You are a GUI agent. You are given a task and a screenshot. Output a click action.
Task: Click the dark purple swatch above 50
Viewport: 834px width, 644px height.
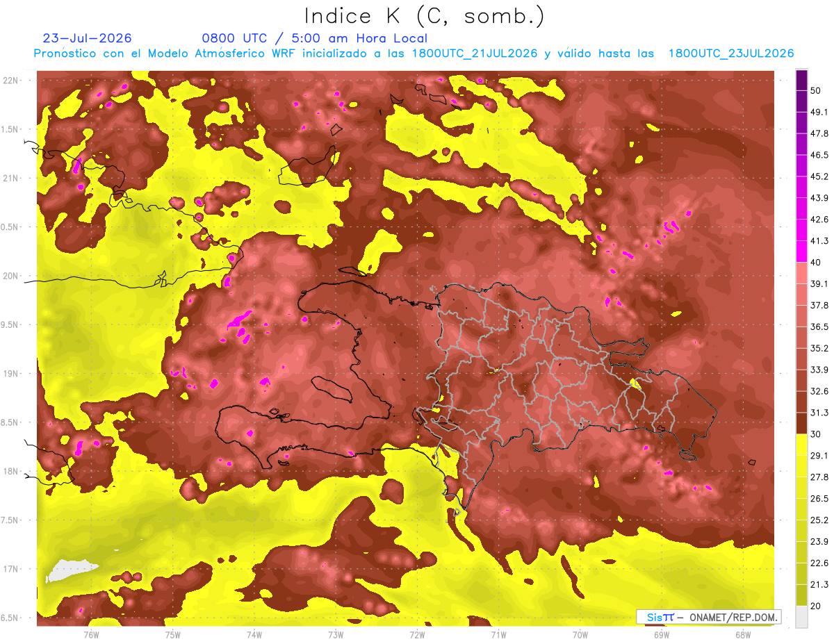pyautogui.click(x=801, y=79)
